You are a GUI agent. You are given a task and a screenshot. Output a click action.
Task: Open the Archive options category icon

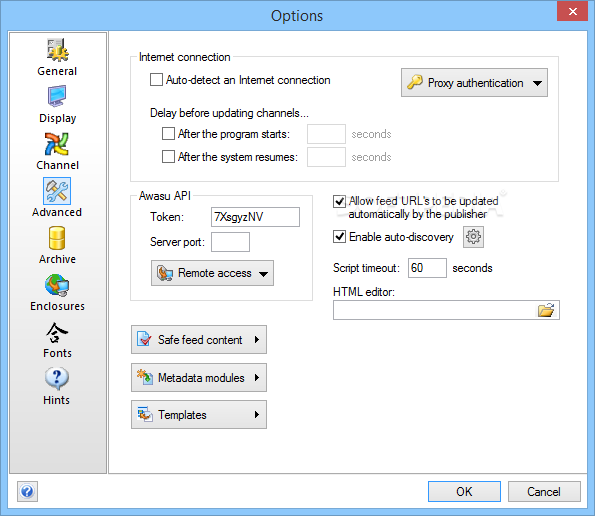tap(57, 238)
